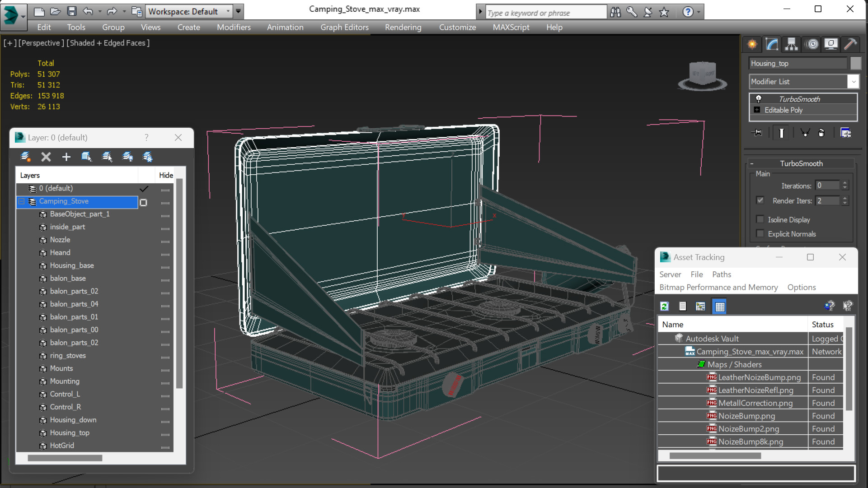This screenshot has width=868, height=488.
Task: Open the Rendering menu
Action: click(x=403, y=27)
